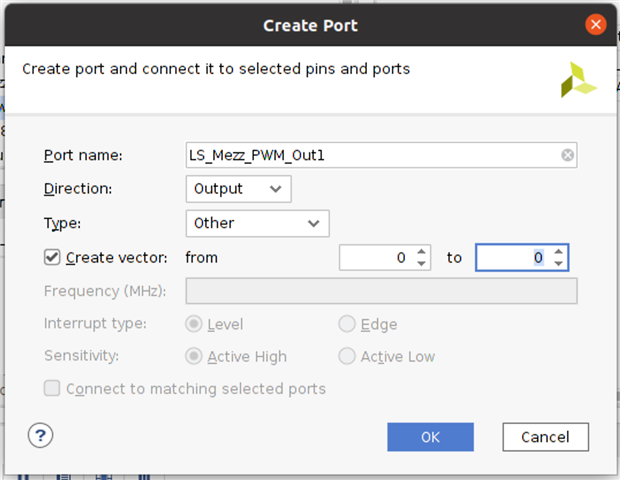This screenshot has height=480, width=620.
Task: Select the Level interrupt type
Action: (194, 324)
